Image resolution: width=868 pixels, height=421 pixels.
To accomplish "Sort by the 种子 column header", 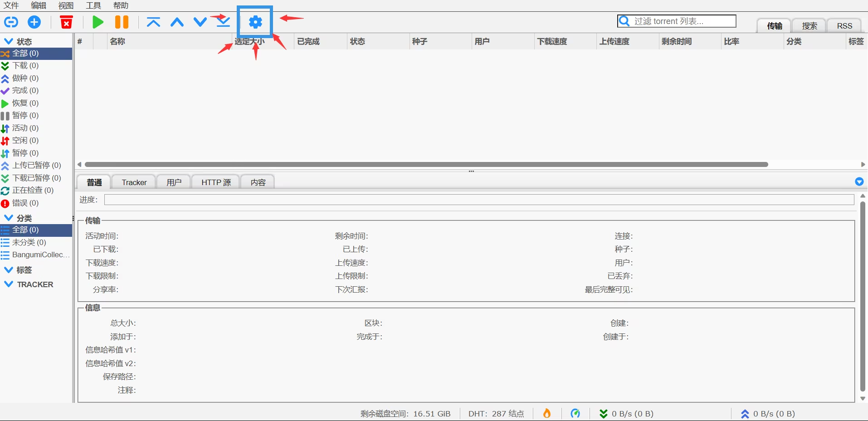I will [440, 41].
